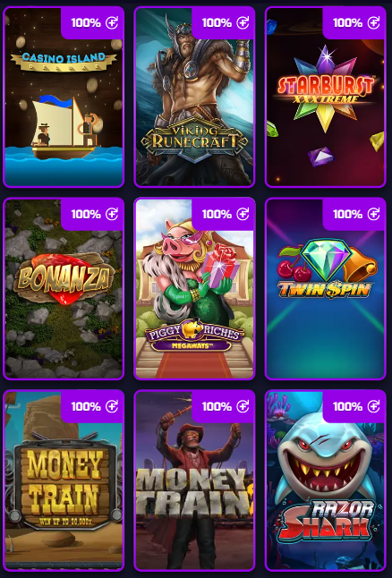Click bonus coin icon on Viking Runecraft
Image resolution: width=392 pixels, height=578 pixels.
[x=243, y=23]
